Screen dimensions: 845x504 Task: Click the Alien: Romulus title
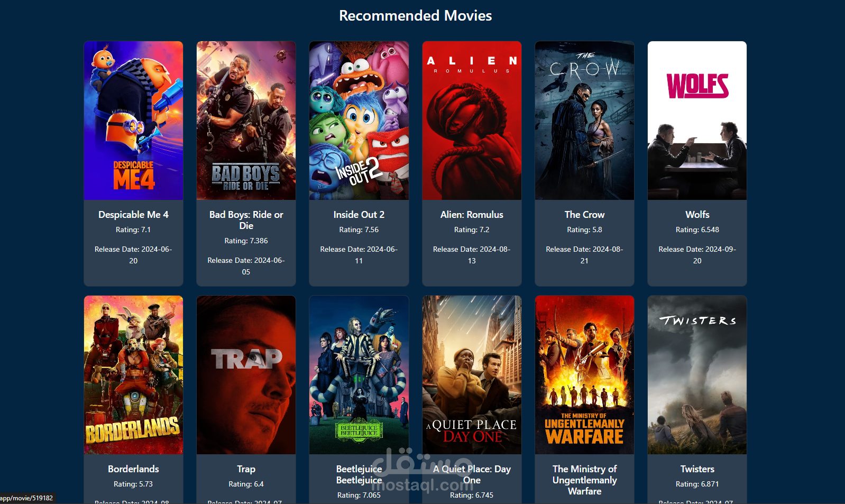click(472, 215)
